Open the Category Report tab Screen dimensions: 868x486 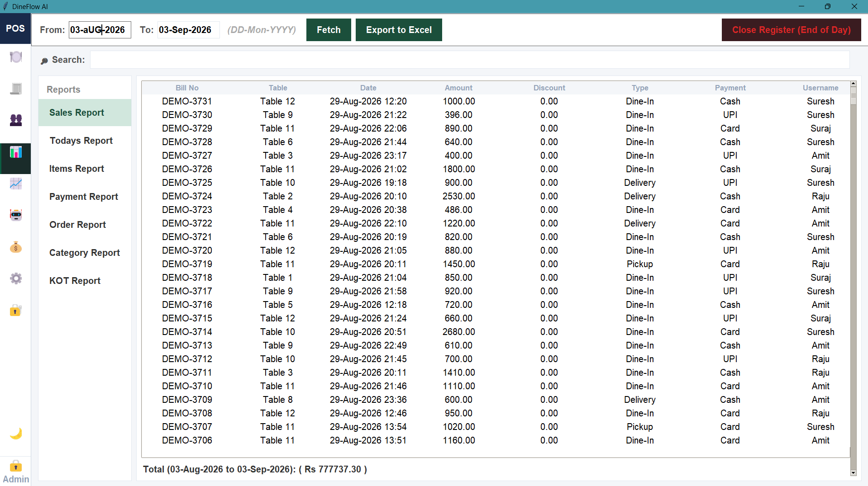[x=85, y=253]
